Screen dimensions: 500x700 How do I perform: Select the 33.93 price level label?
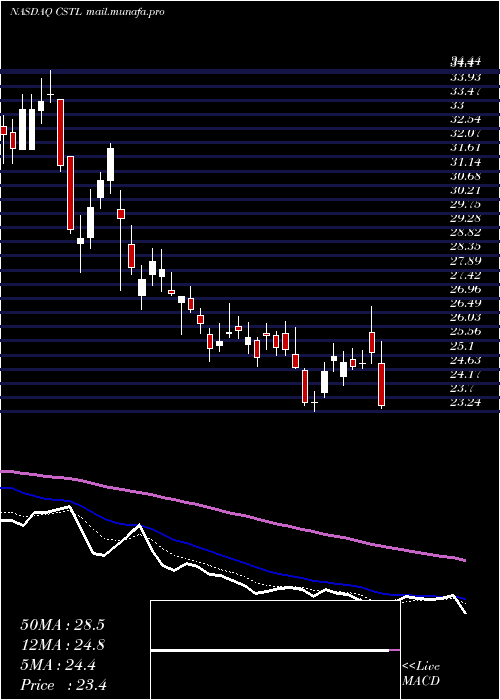(465, 77)
